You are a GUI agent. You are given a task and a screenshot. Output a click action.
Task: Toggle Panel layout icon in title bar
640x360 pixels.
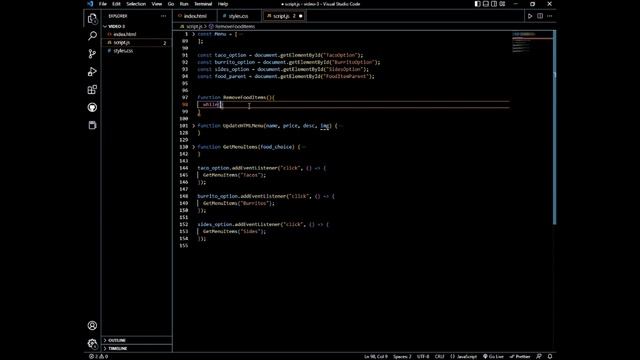pyautogui.click(x=486, y=4)
